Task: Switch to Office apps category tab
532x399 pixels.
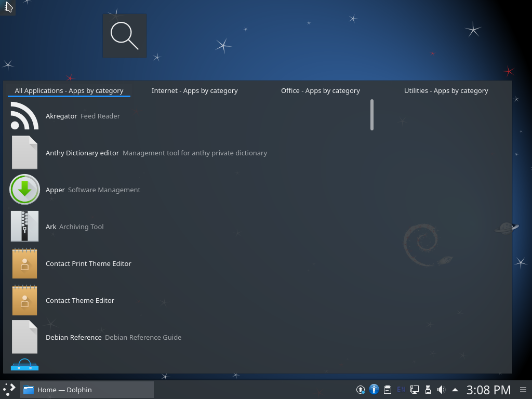Action: tap(320, 90)
